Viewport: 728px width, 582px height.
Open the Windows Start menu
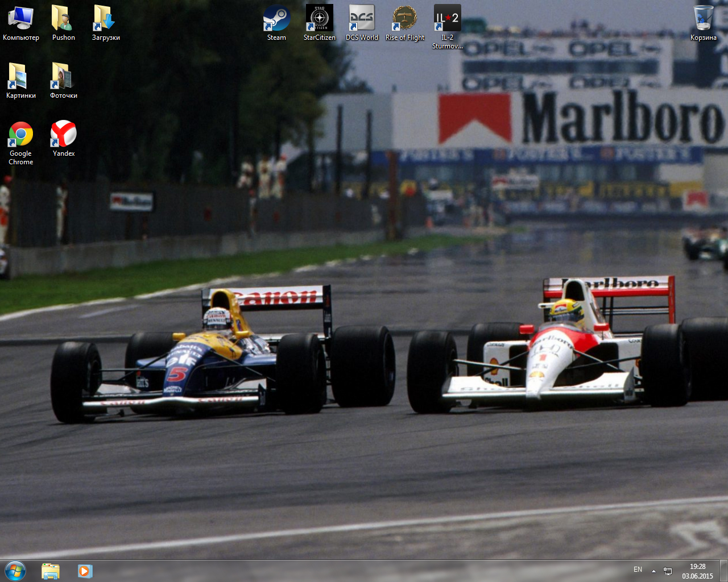click(x=15, y=571)
